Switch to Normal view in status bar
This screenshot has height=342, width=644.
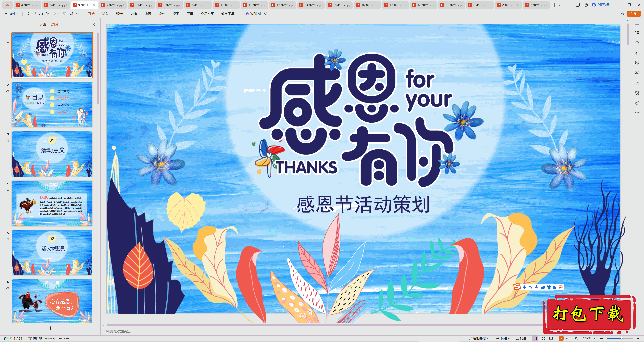[x=535, y=338]
